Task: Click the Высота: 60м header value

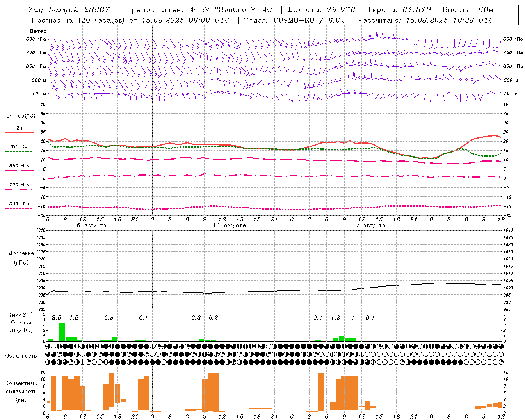Action: pos(468,10)
